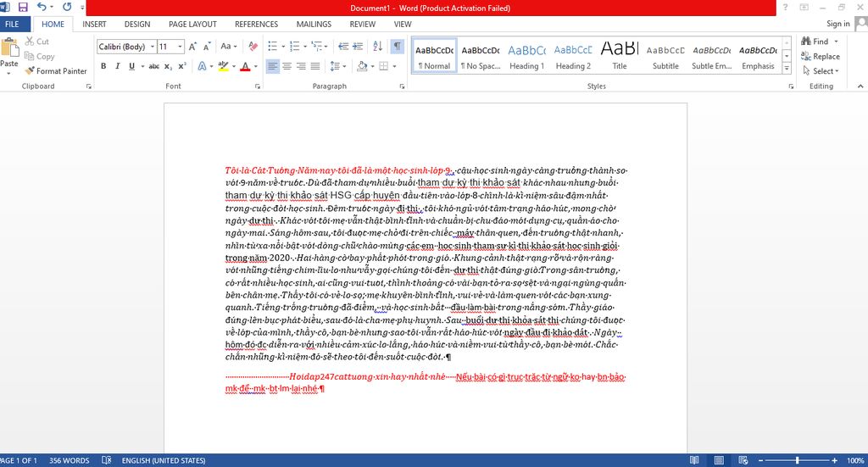Click the Copy button
868x467 pixels.
39,57
